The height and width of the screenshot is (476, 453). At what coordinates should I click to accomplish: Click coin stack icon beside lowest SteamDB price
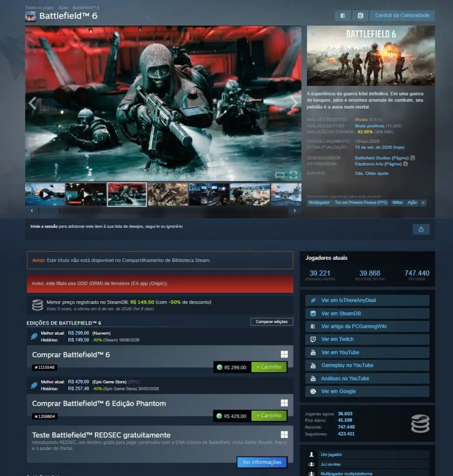coord(38,305)
